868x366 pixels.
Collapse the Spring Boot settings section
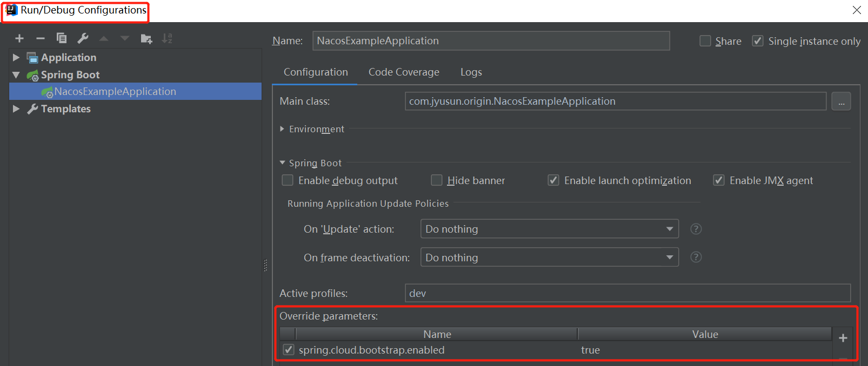point(282,162)
